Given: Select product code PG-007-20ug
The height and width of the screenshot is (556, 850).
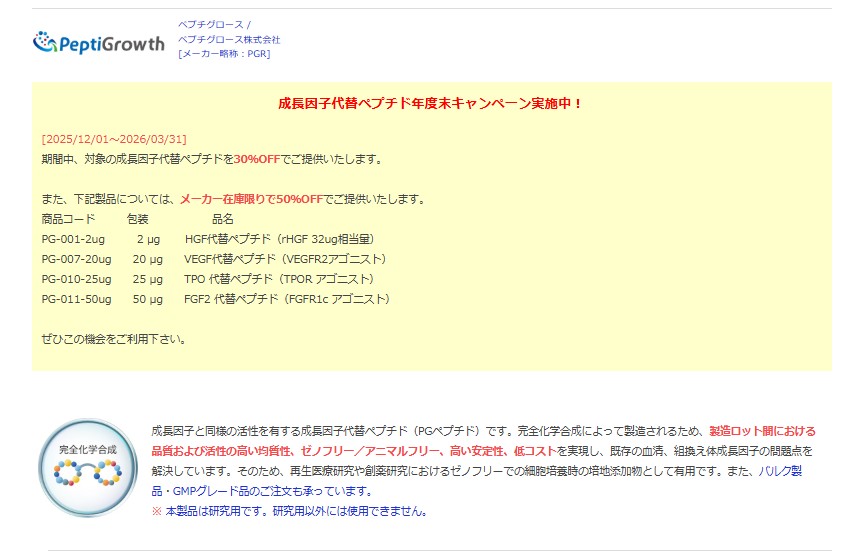Looking at the screenshot, I should pyautogui.click(x=76, y=259).
